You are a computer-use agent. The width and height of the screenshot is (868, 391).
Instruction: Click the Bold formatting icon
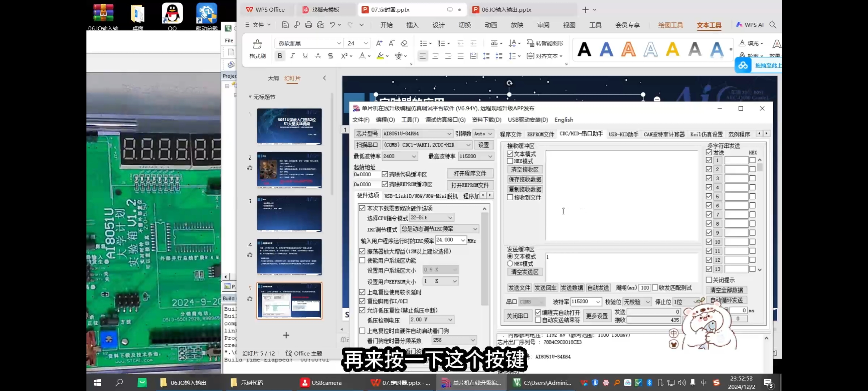(x=280, y=56)
